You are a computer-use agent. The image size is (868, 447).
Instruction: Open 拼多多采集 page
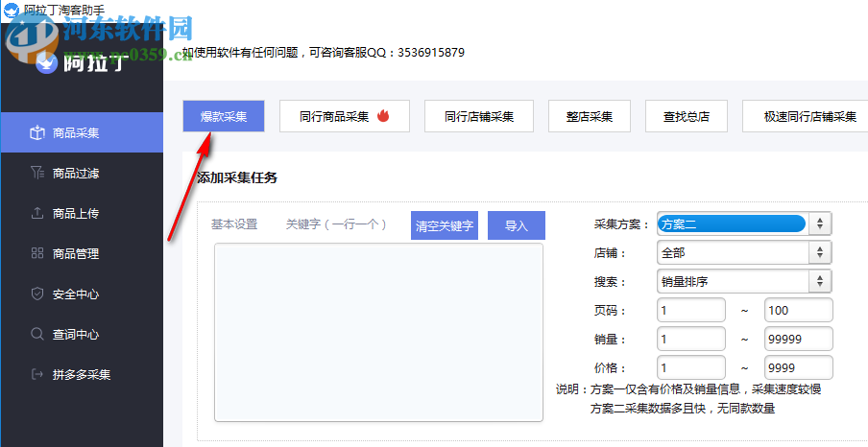(x=82, y=374)
